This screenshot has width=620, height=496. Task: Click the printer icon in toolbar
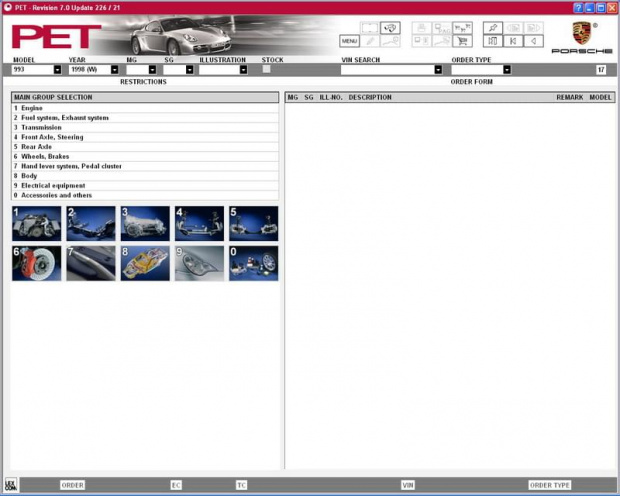tap(422, 28)
